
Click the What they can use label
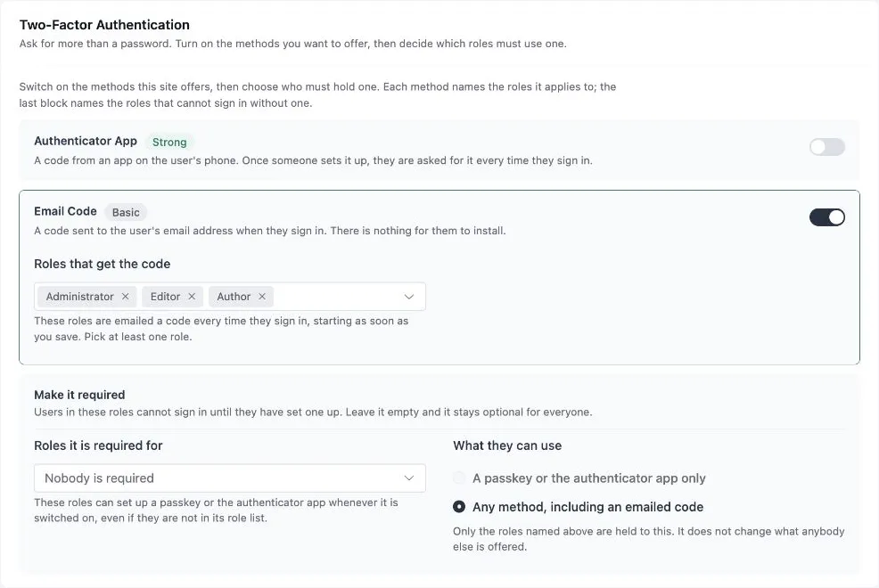507,445
